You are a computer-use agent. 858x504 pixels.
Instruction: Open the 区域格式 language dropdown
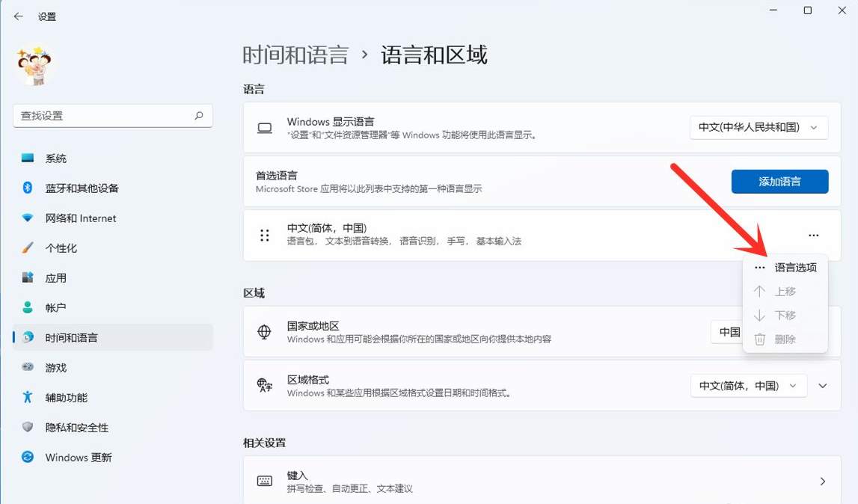tap(748, 386)
